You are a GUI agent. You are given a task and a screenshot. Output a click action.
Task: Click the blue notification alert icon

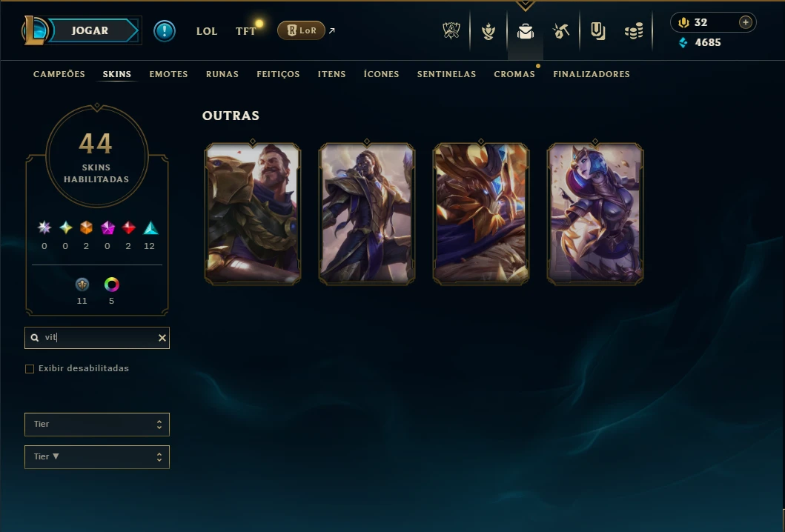tap(165, 31)
